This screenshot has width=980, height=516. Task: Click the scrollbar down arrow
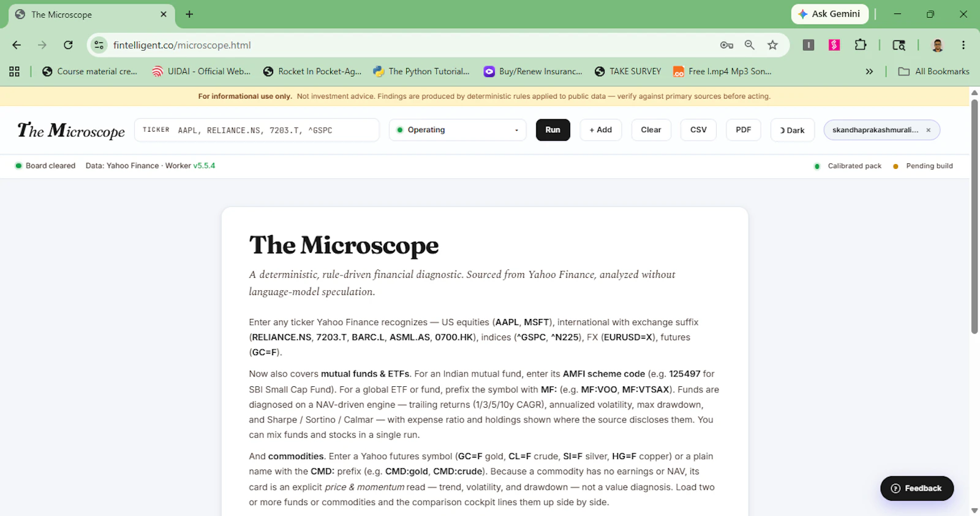tap(974, 510)
